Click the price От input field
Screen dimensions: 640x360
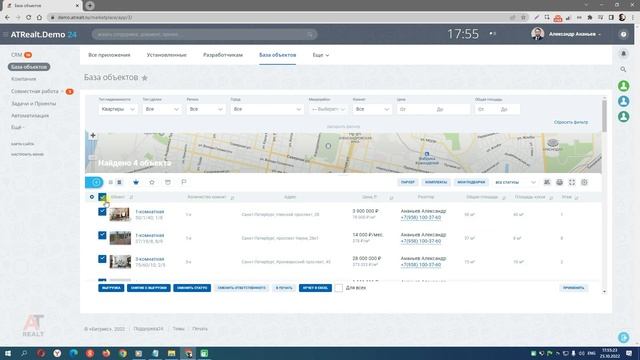415,109
